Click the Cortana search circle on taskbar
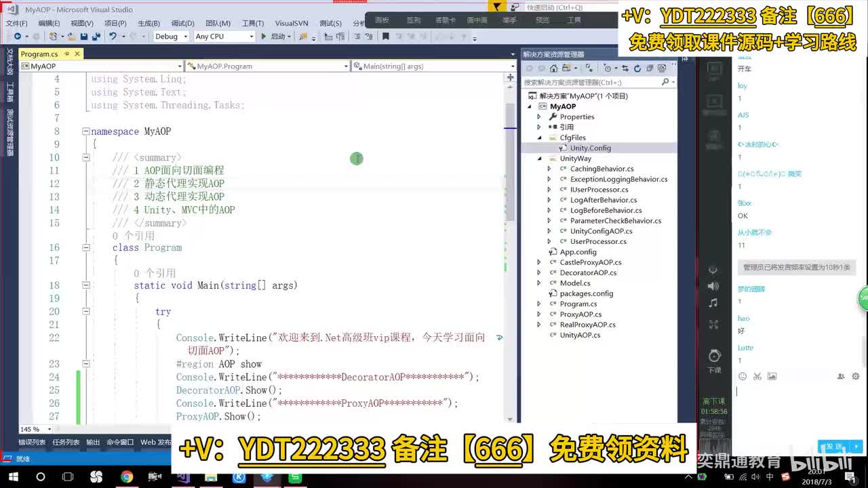 40,477
